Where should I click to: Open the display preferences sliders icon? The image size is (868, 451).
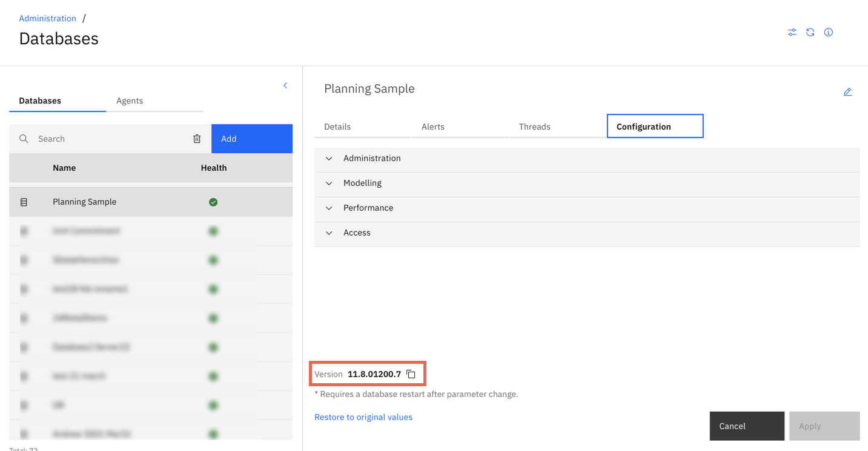point(792,32)
